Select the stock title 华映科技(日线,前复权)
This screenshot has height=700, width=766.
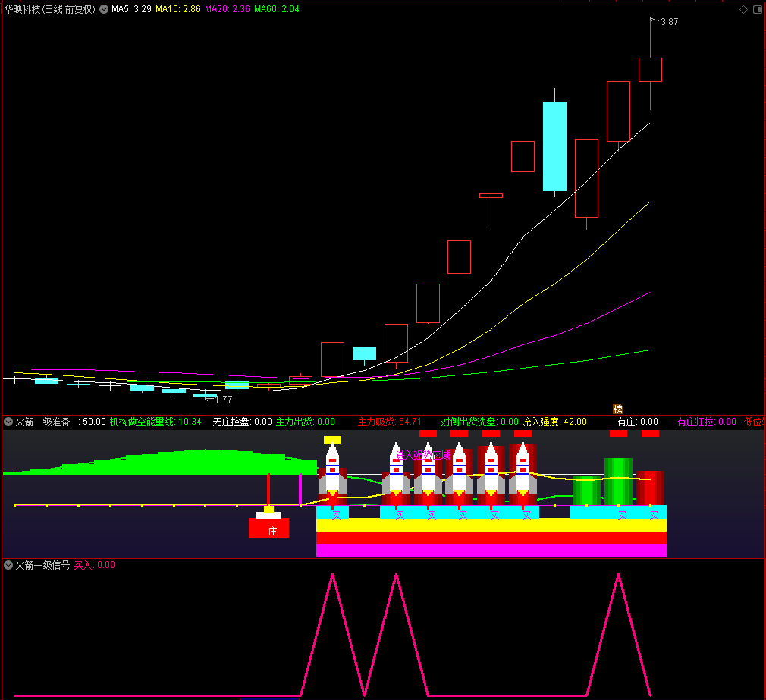pos(50,9)
